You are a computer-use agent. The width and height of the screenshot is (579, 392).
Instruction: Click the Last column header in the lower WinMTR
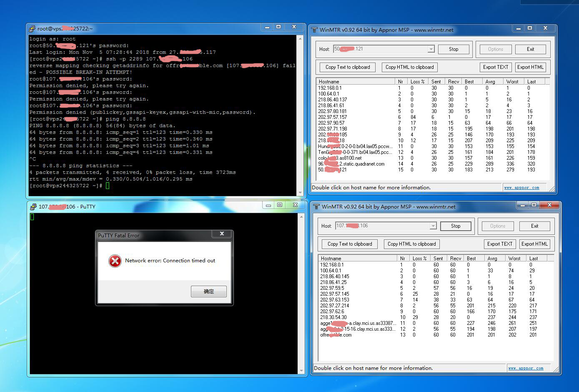(x=536, y=259)
